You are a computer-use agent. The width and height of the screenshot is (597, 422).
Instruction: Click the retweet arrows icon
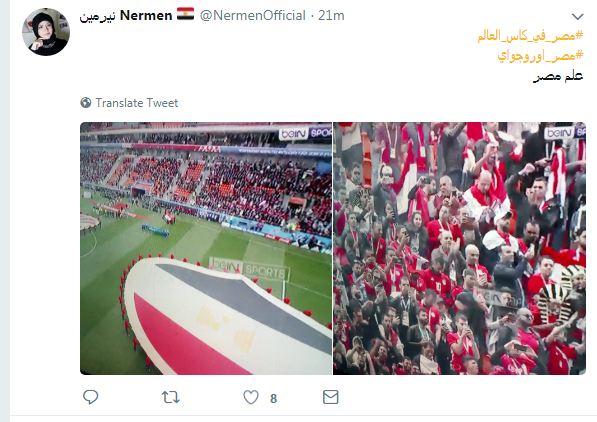[171, 398]
